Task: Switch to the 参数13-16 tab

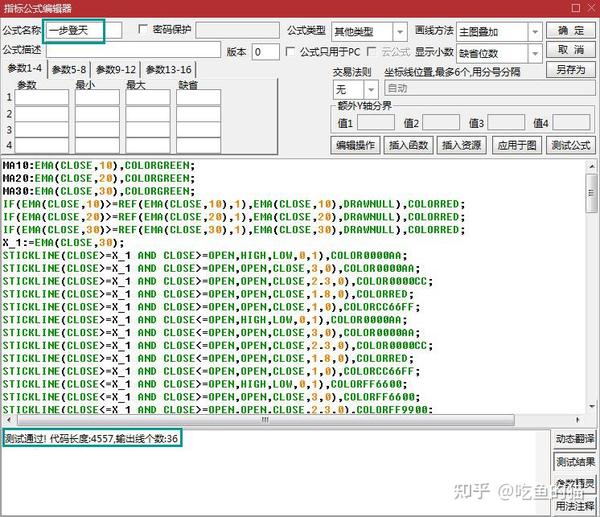Action: (x=168, y=70)
